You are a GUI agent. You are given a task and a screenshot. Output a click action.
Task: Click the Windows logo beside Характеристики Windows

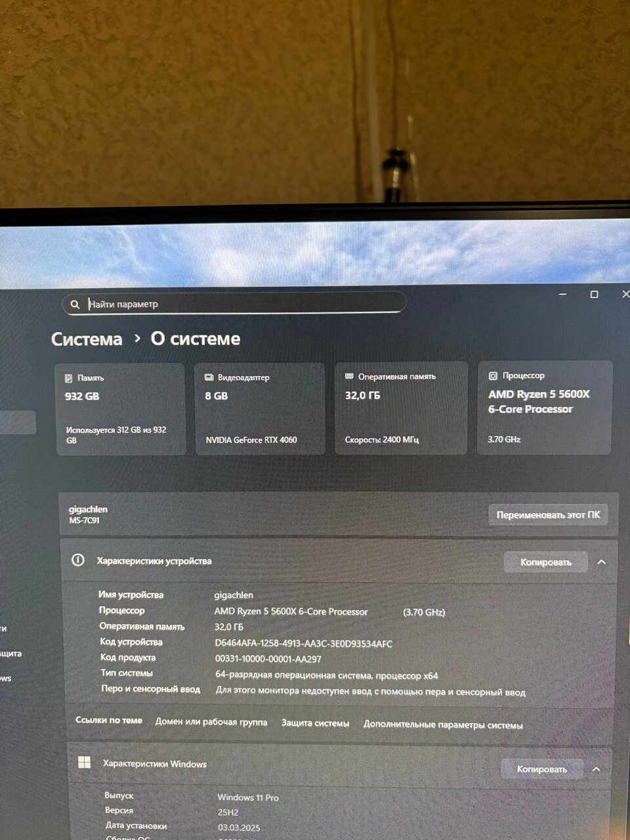[84, 763]
